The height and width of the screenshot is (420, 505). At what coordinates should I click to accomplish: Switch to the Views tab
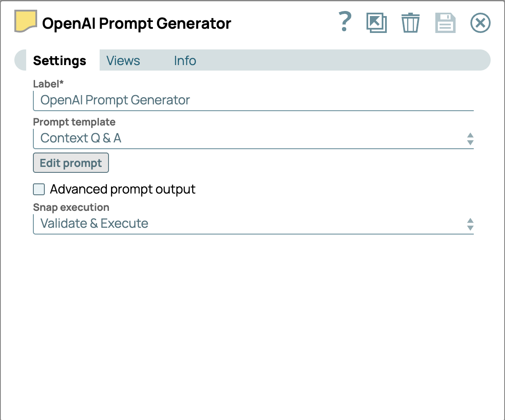[x=123, y=61]
